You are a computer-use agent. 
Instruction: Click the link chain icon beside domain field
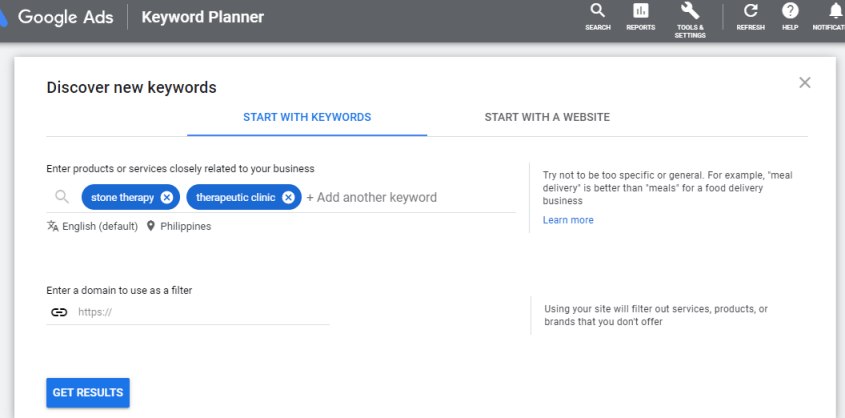point(59,312)
